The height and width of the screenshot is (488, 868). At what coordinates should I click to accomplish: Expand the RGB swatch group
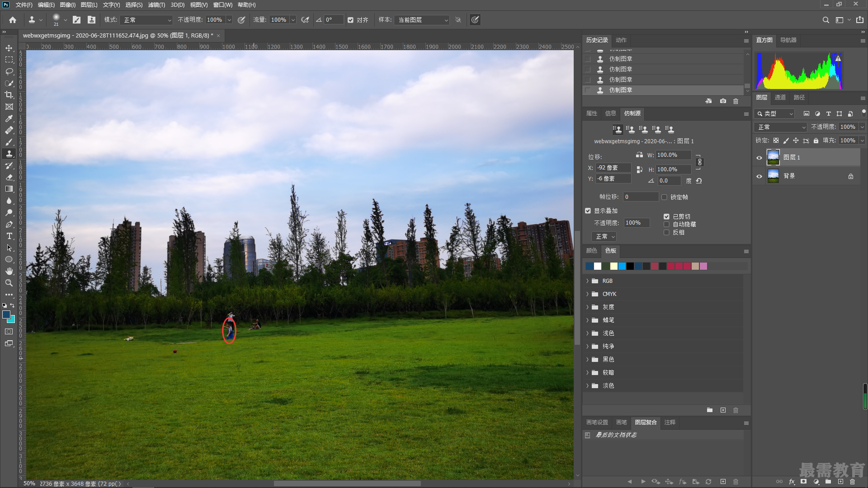[588, 281]
